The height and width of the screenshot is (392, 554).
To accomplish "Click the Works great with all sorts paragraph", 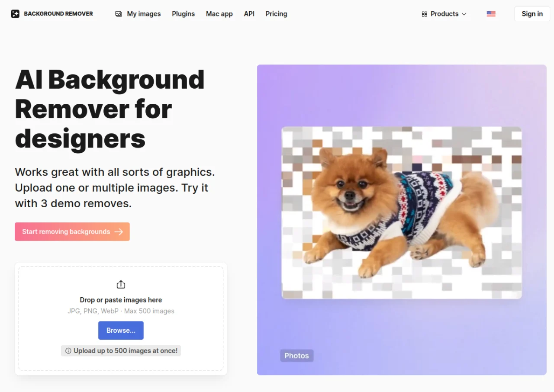I will point(115,188).
